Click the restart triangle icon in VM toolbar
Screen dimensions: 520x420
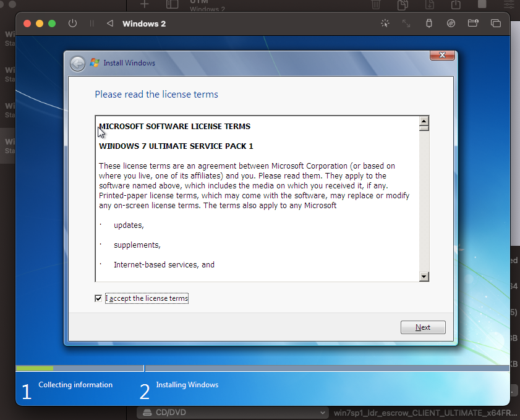tap(110, 23)
